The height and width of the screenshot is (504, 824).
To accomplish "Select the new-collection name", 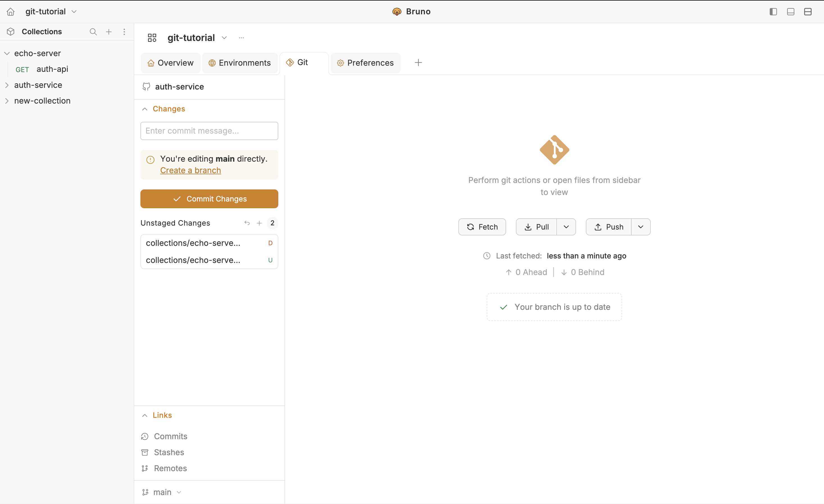I will [x=42, y=101].
